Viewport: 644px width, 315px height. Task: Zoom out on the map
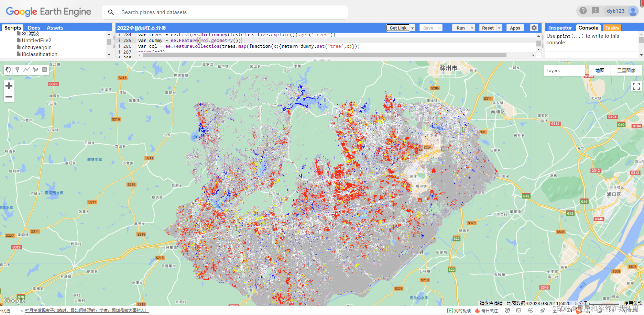pyautogui.click(x=9, y=97)
